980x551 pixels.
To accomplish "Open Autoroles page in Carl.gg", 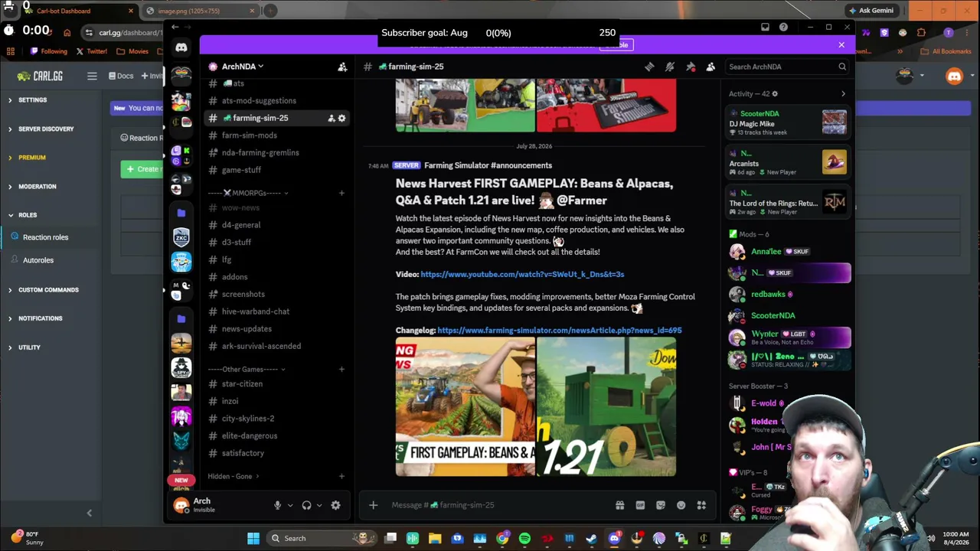I will click(x=38, y=260).
